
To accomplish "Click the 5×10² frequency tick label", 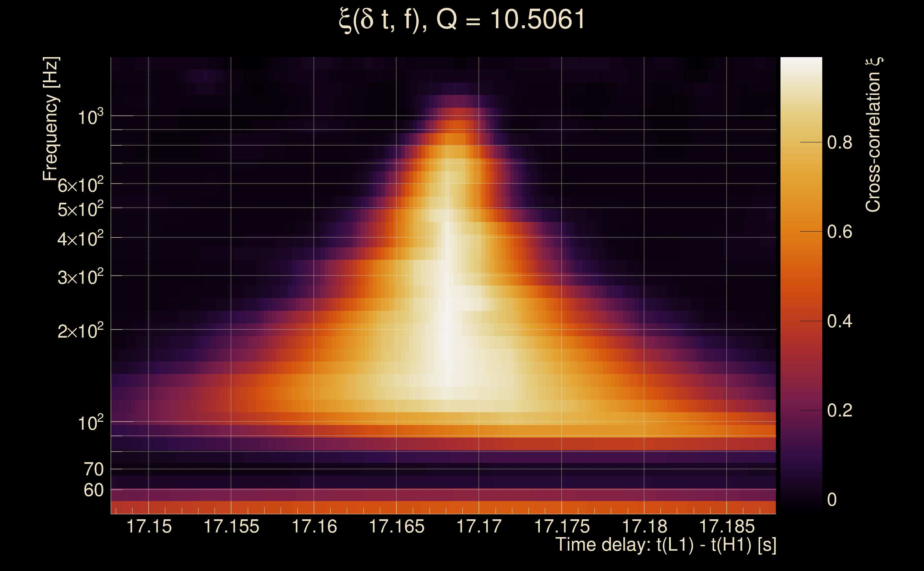I will pyautogui.click(x=80, y=209).
